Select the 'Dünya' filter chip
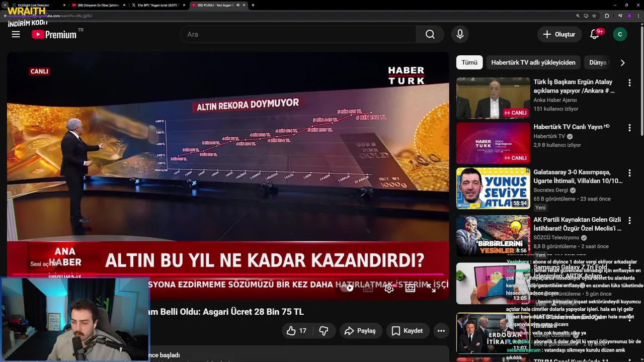This screenshot has width=644, height=362. coord(598,62)
